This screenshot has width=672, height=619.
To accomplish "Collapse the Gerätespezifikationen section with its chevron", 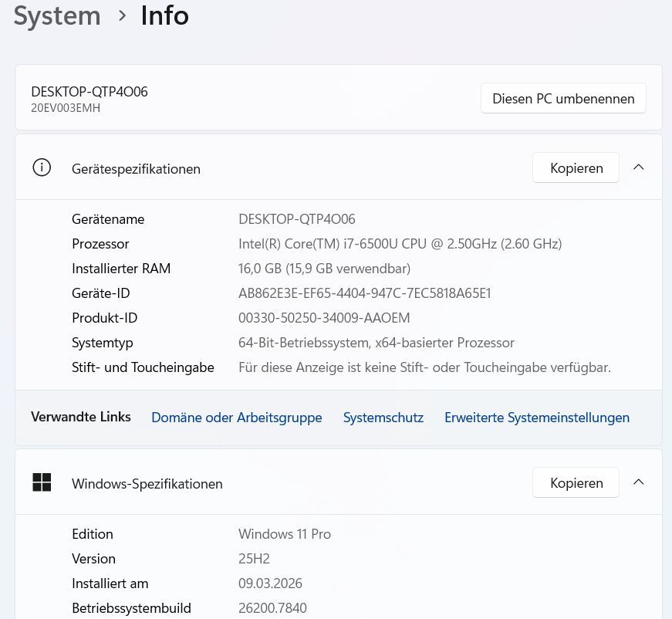I will [x=638, y=167].
